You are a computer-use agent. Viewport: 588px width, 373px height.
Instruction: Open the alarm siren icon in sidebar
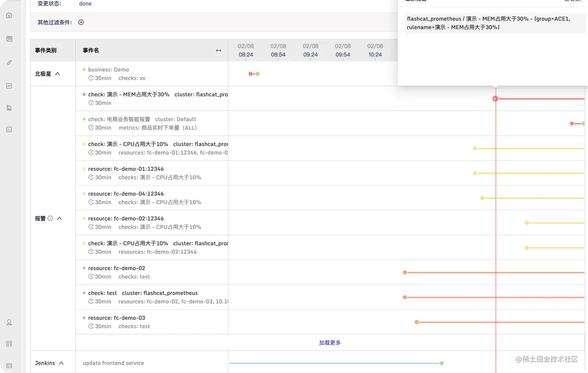point(9,108)
